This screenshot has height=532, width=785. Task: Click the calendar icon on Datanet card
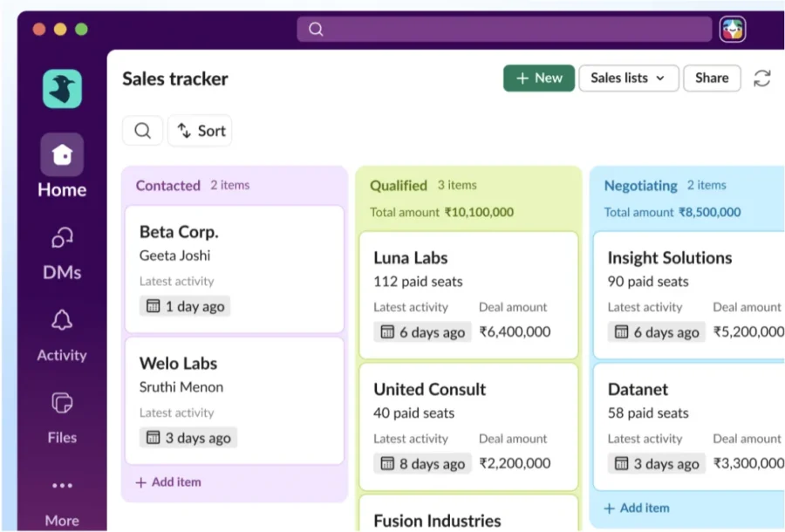click(621, 463)
